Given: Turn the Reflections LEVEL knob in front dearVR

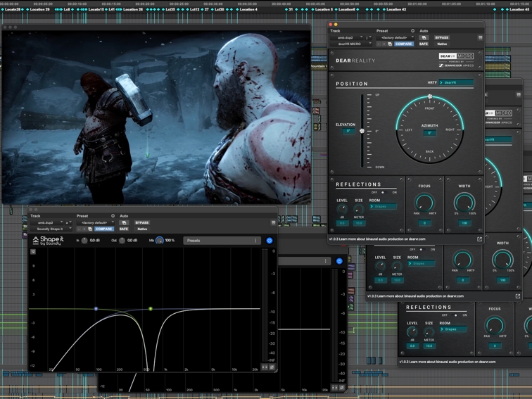Looking at the screenshot, I should pyautogui.click(x=342, y=209).
